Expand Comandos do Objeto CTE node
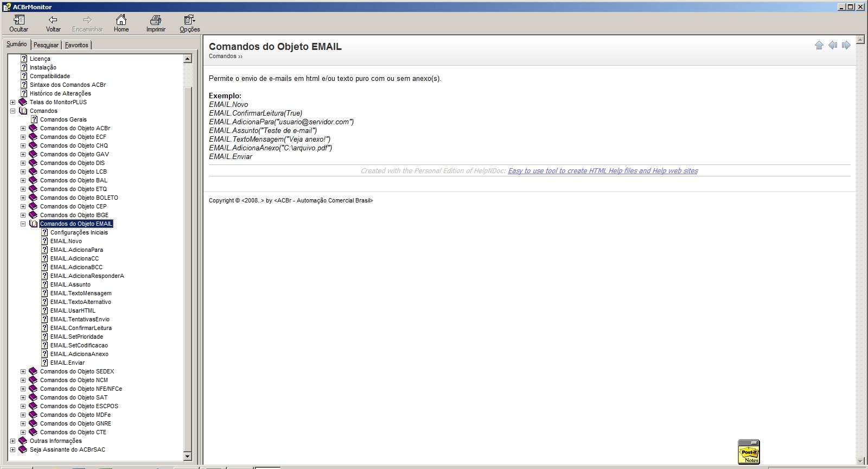The height and width of the screenshot is (469, 868). pos(23,432)
